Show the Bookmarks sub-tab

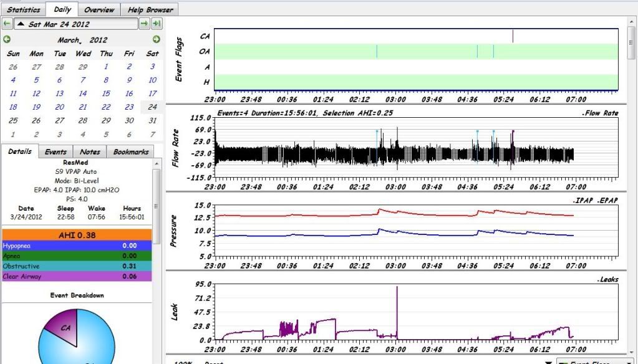click(130, 151)
